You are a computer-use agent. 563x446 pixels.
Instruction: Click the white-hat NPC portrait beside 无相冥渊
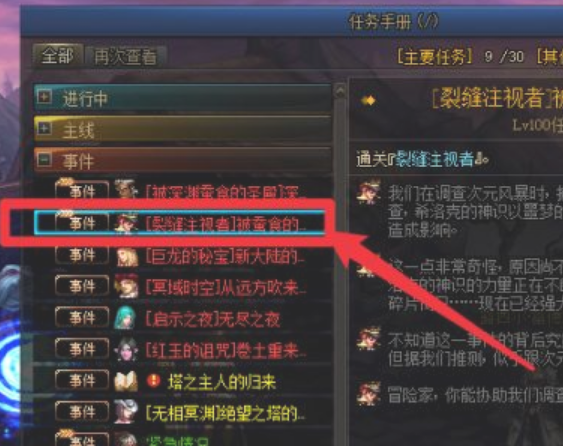pos(125,412)
